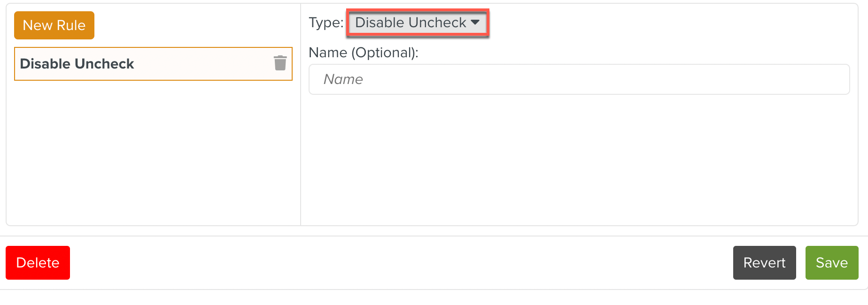Open the Type dropdown showing Disable Uncheck
The image size is (868, 305).
click(417, 23)
